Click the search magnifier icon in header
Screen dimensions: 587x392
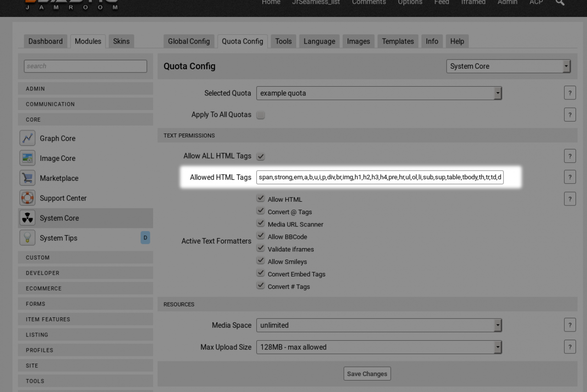point(560,2)
